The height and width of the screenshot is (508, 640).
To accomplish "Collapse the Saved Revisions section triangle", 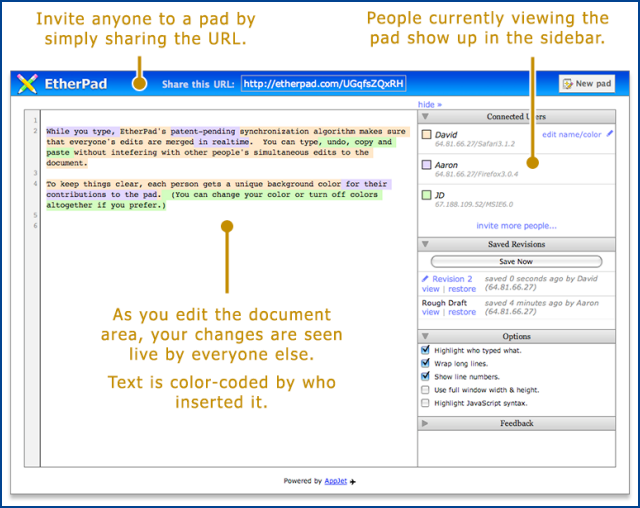I will 425,244.
